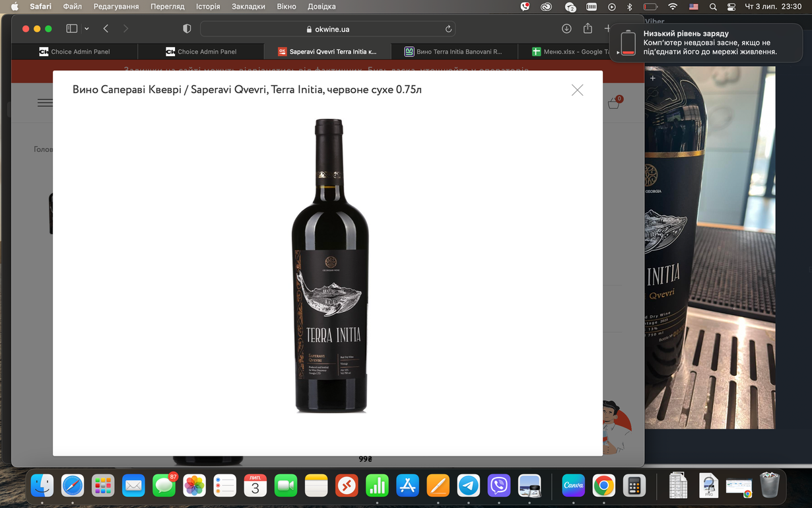
Task: Open the Закладки menu
Action: point(248,7)
